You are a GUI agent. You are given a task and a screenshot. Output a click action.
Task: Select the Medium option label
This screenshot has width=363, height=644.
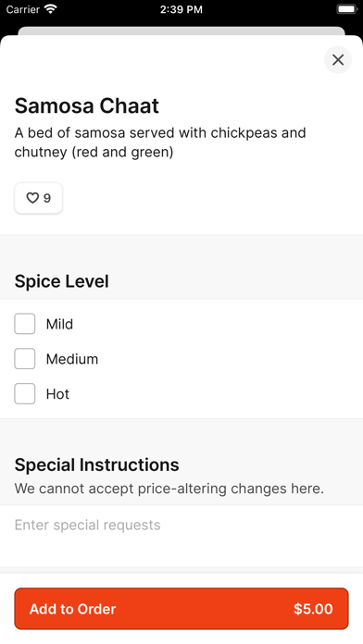point(72,359)
